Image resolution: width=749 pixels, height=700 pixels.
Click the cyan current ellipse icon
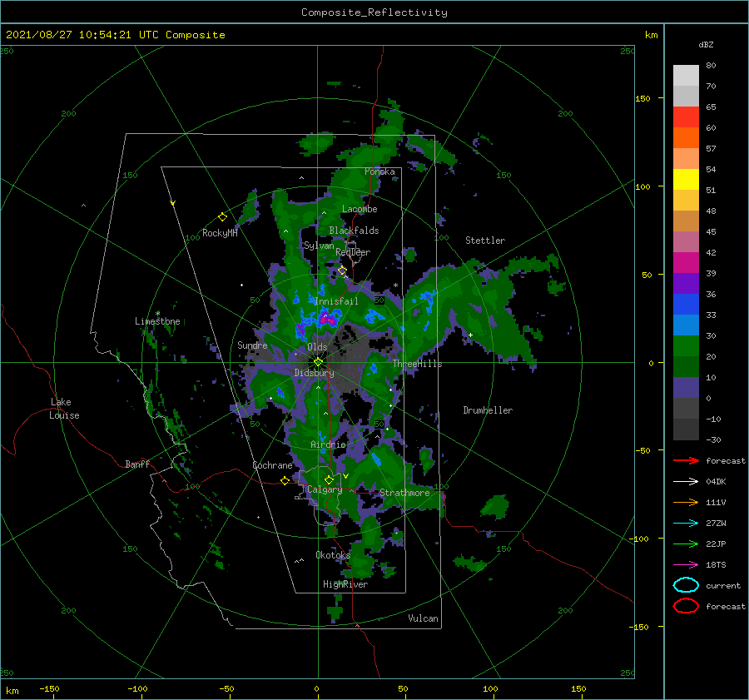[686, 585]
